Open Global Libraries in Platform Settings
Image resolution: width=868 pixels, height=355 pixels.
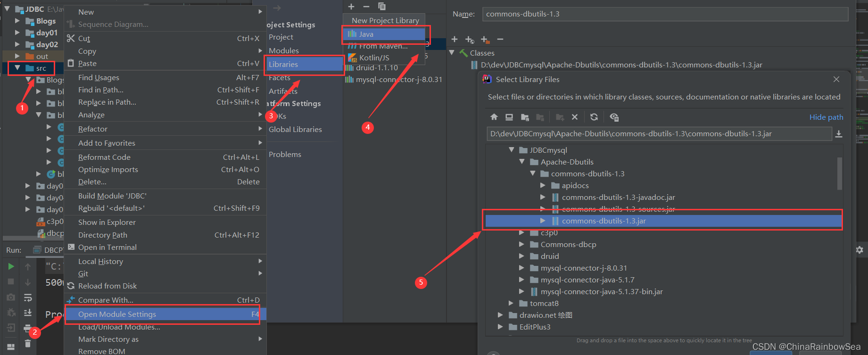coord(295,129)
